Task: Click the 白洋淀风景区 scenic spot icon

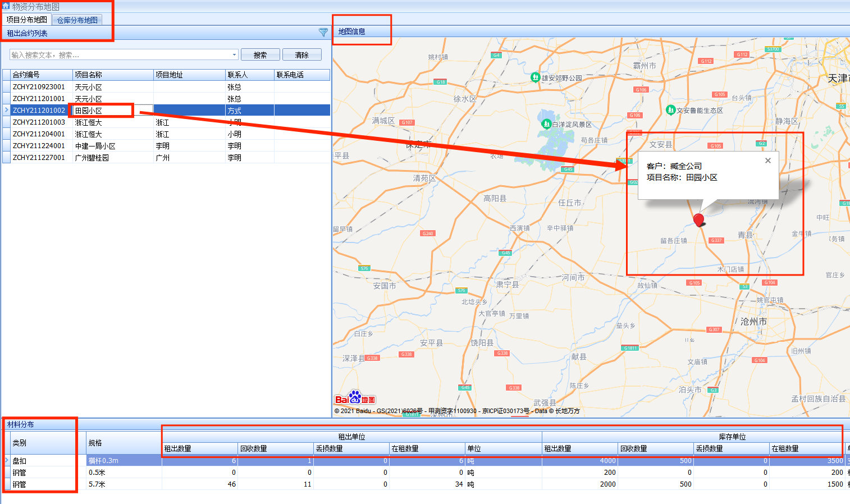Action: click(x=546, y=124)
